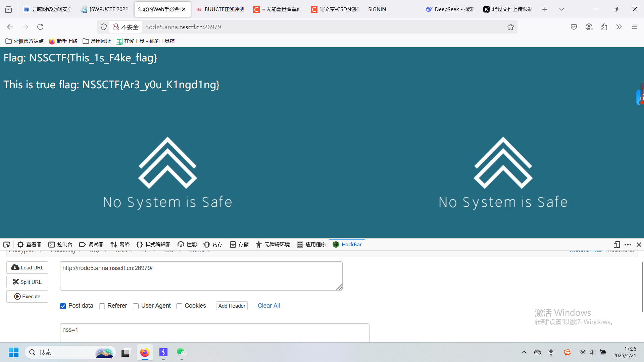Screen dimensions: 644x362
Task: Click Clear All link
Action: (x=269, y=306)
